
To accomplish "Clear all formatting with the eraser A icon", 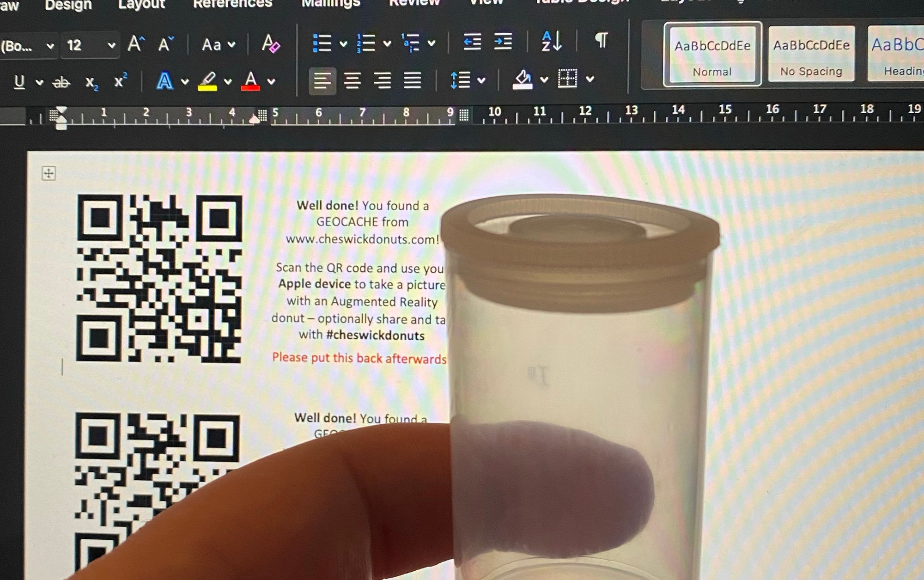I will [x=271, y=44].
